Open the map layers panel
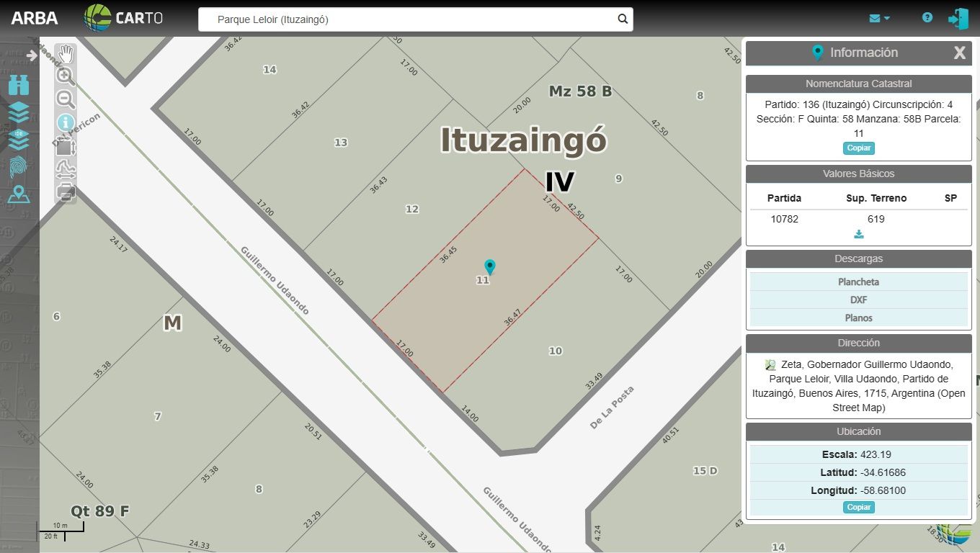Image resolution: width=980 pixels, height=553 pixels. point(19,112)
